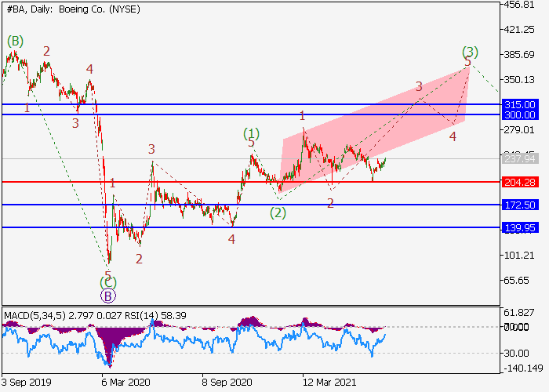The height and width of the screenshot is (392, 549).
Task: Click the 30.00 indicator scale value
Action: [x=516, y=353]
